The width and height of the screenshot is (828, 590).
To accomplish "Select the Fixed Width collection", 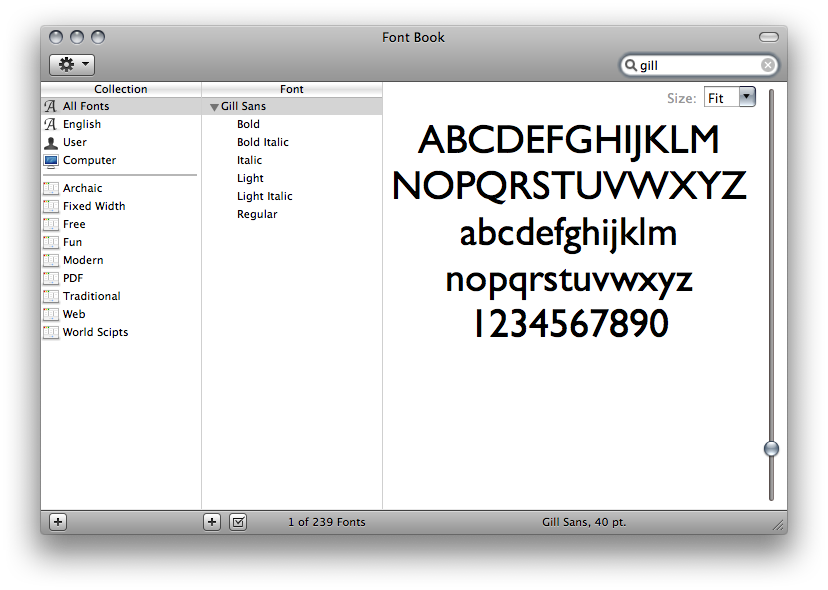I will click(51, 206).
